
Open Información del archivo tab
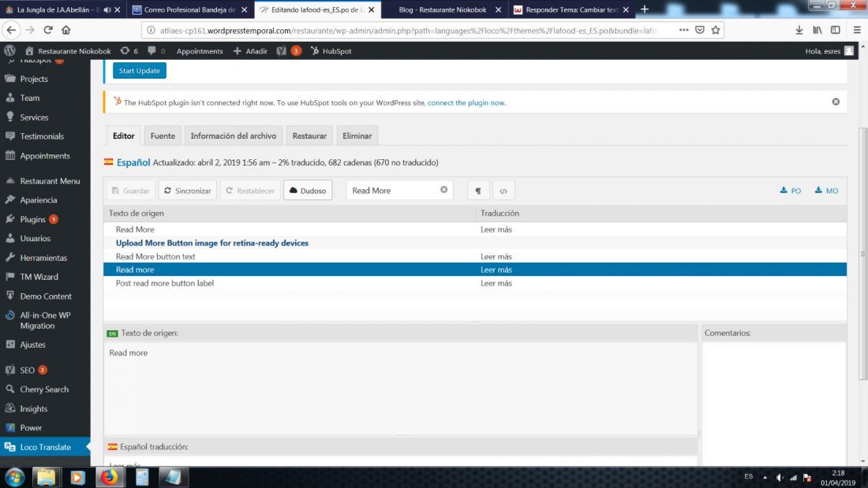pos(233,136)
